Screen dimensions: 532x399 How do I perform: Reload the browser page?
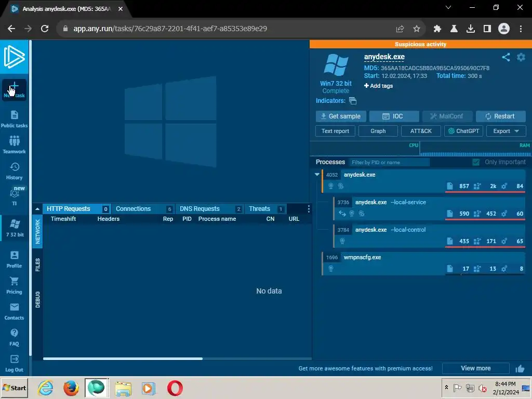coord(45,29)
